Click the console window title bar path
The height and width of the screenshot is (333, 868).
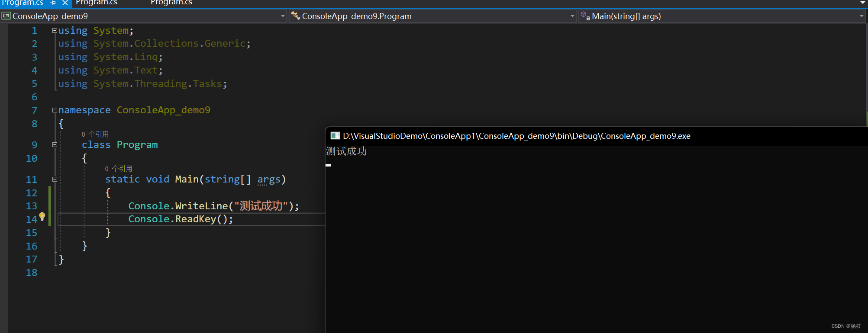point(516,136)
